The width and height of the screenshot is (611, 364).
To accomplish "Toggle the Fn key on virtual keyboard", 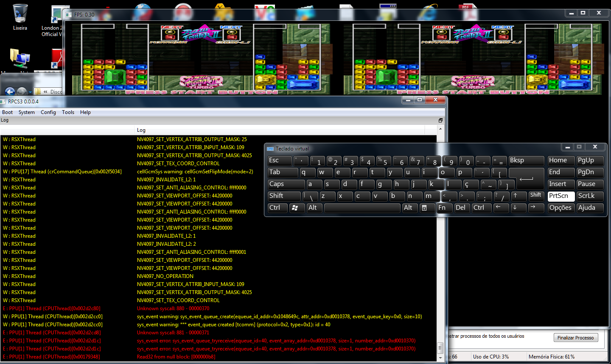I will coord(444,208).
